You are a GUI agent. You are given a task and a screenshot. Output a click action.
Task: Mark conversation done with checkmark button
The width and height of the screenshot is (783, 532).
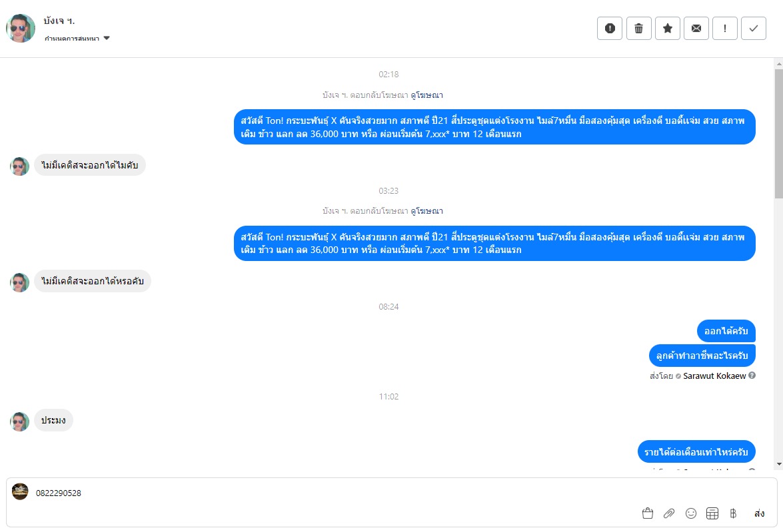(754, 28)
